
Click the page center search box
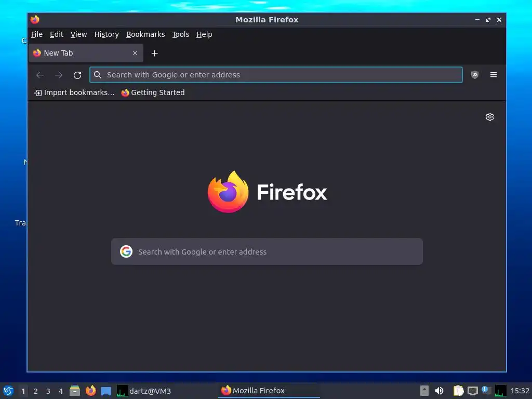coord(267,251)
